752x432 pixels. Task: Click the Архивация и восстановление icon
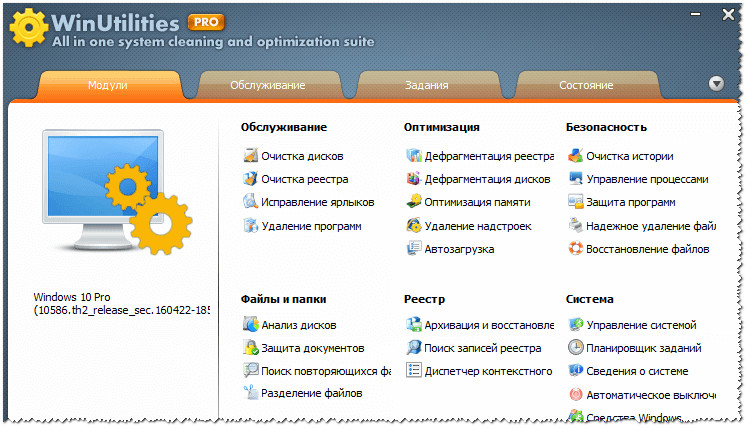tap(413, 324)
